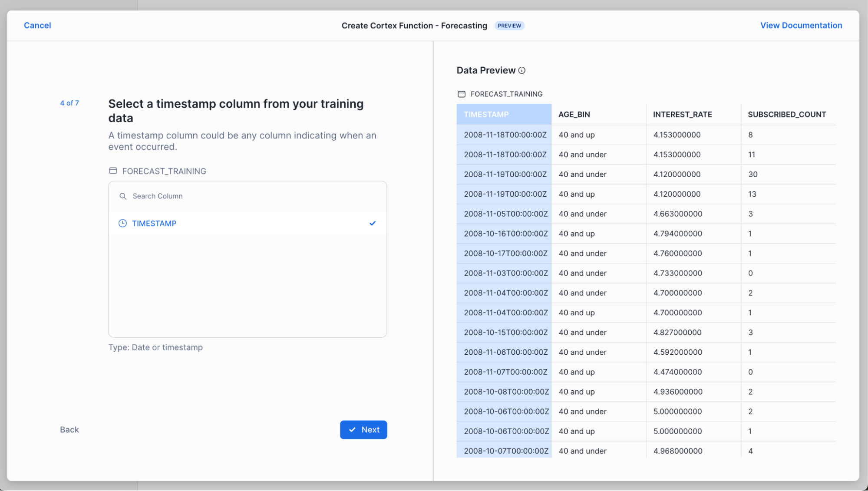The image size is (868, 491).
Task: Select first row timestamp 2008-11-18T00:00:00Z cell
Action: click(x=505, y=135)
